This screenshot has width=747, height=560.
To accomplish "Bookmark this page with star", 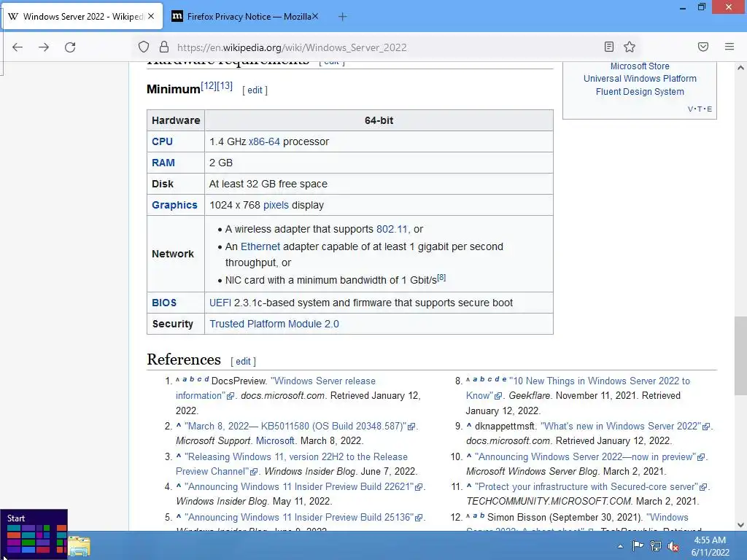I will 630,47.
